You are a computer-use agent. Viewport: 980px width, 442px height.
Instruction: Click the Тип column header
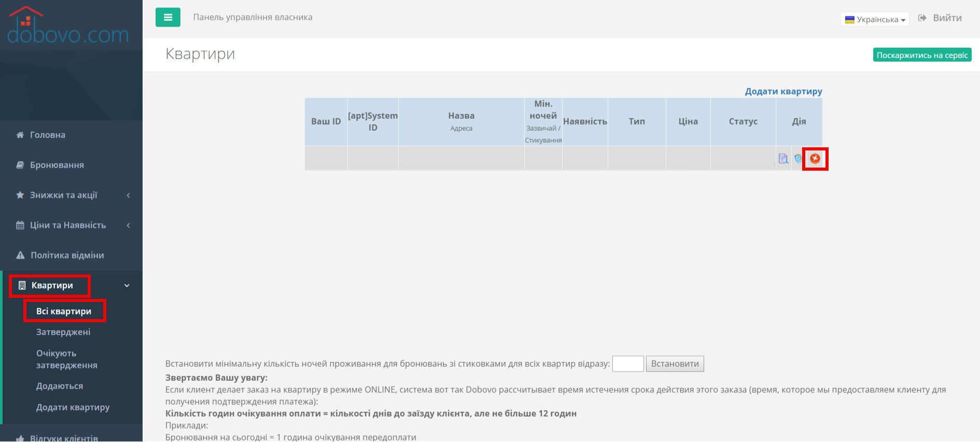(x=637, y=121)
